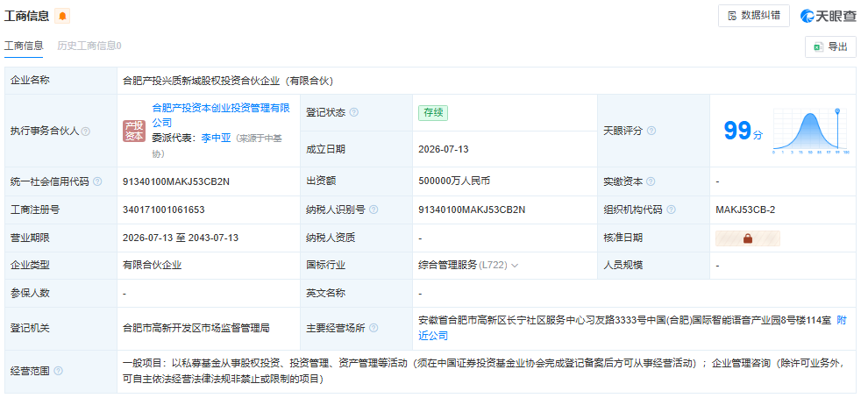
Task: Click the lock icon for 核准日期
Action: (x=748, y=238)
